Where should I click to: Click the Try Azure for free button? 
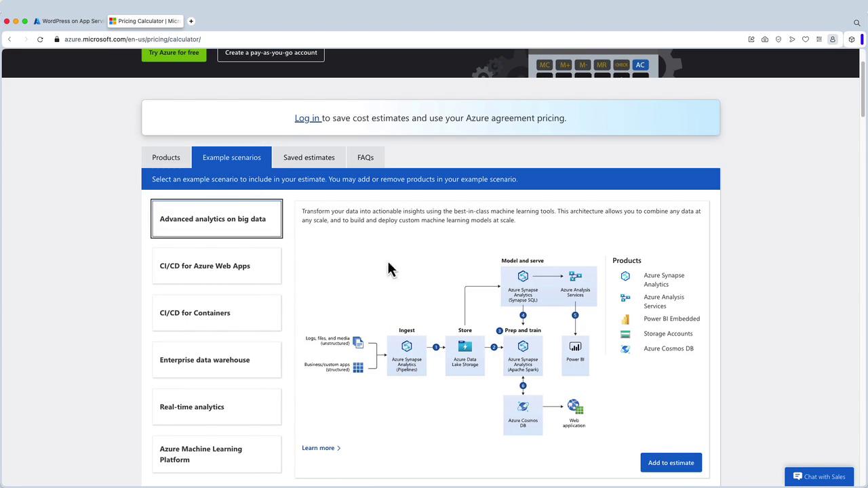point(174,54)
